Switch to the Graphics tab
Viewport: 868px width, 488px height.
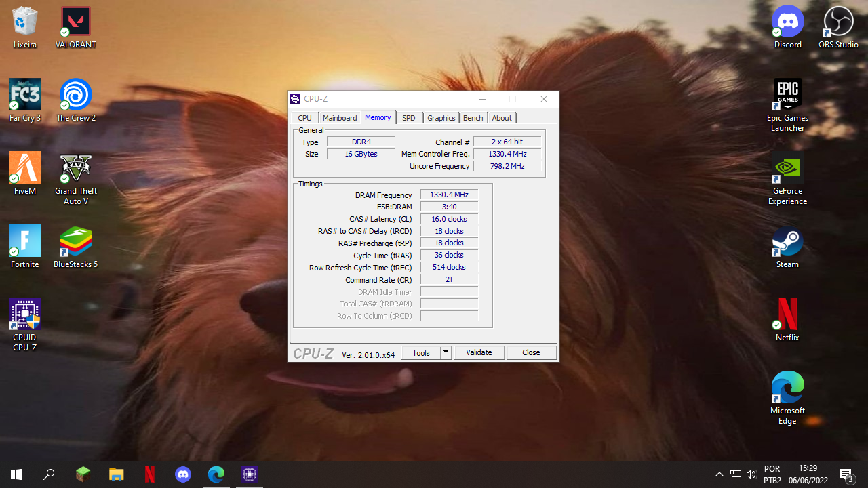441,118
